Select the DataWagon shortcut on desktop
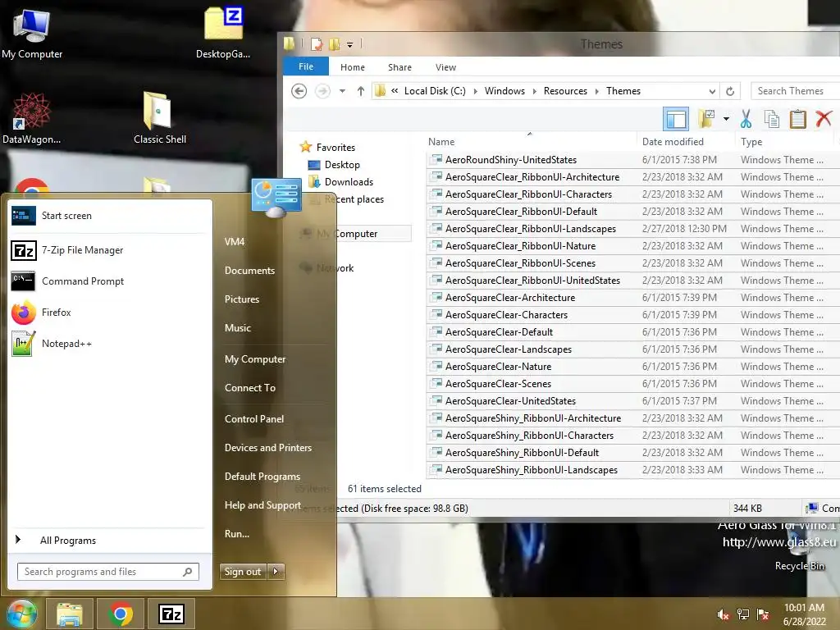 32,118
